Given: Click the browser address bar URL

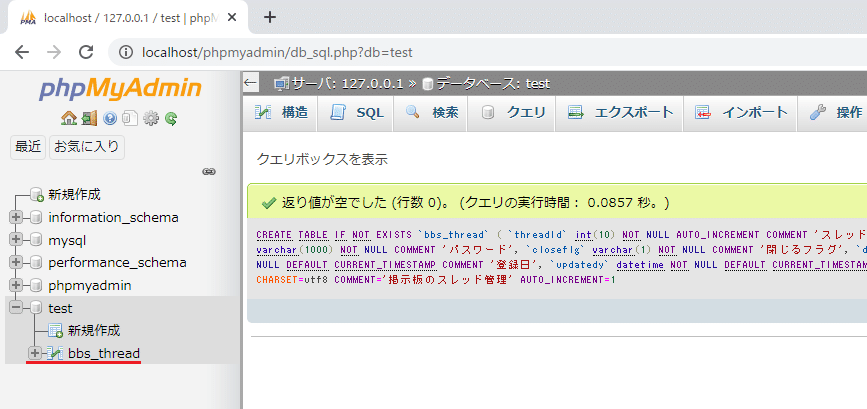Looking at the screenshot, I should [277, 53].
